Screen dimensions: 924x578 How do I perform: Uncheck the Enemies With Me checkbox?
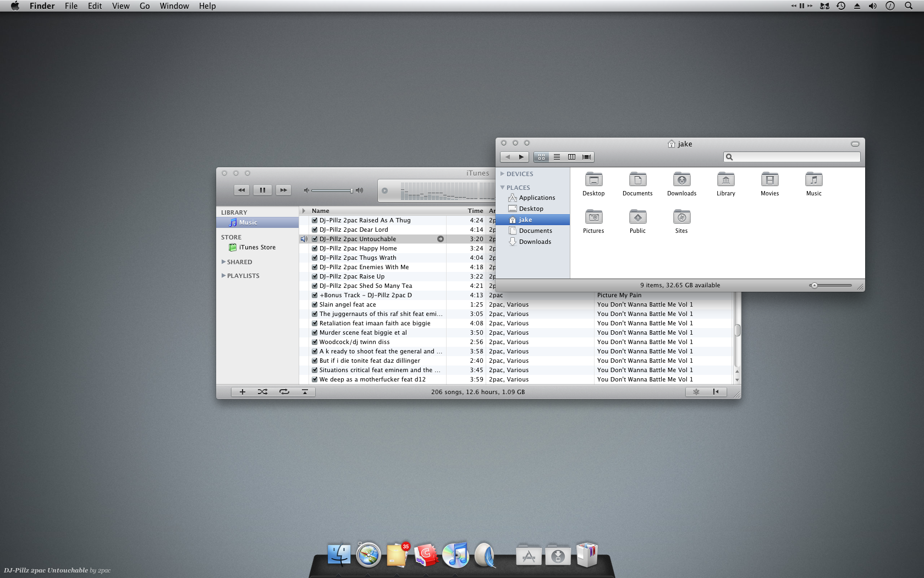coord(315,267)
